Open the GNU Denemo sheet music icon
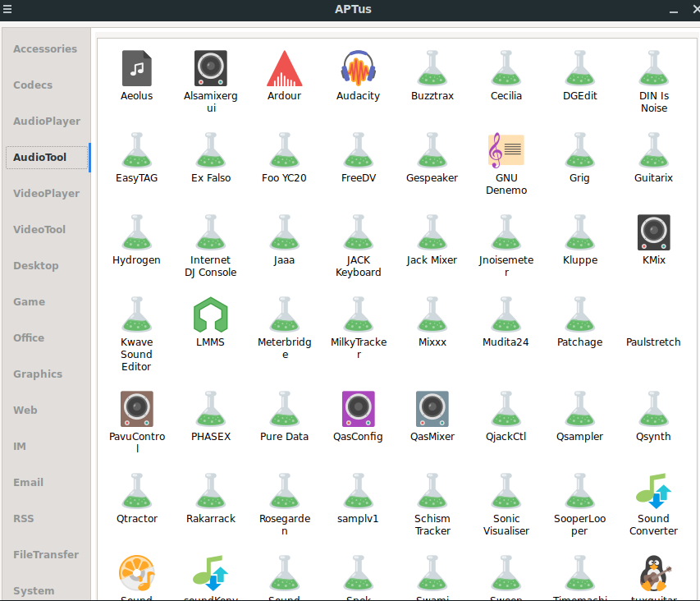700x601 pixels. (506, 150)
